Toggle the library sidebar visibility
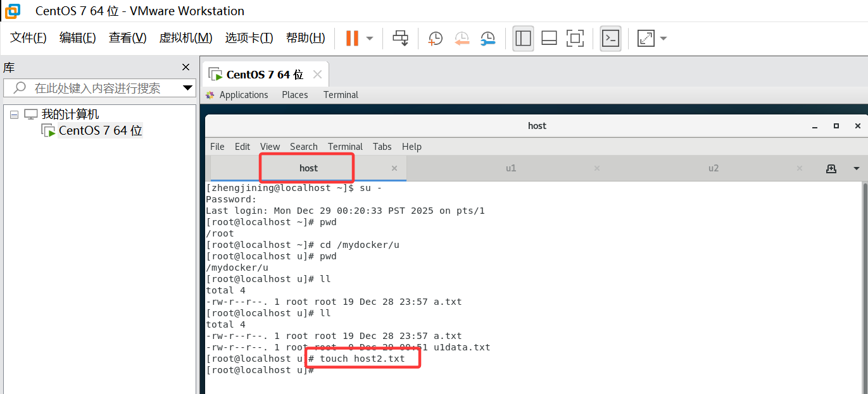 pyautogui.click(x=523, y=39)
